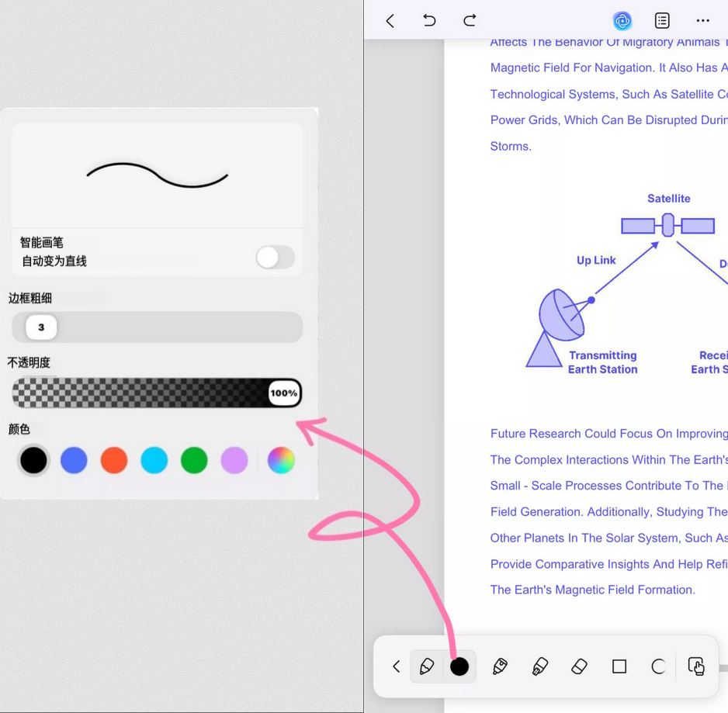
Task: Activate the touch selection tool
Action: click(696, 666)
